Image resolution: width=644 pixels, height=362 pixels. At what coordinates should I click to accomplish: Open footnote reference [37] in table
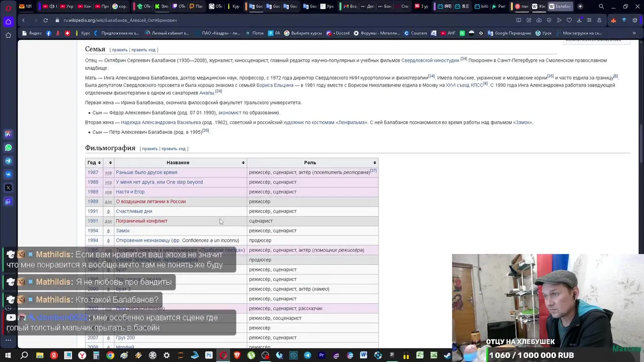click(x=373, y=170)
